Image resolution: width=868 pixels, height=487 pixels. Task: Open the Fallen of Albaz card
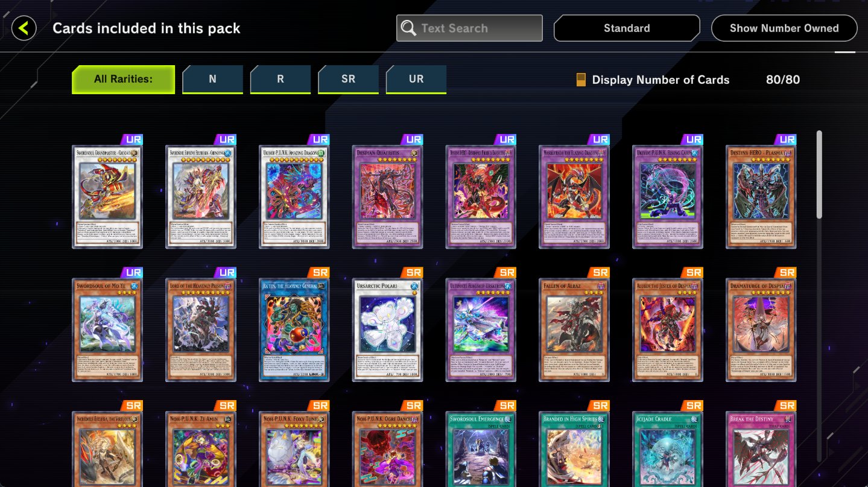[574, 329]
